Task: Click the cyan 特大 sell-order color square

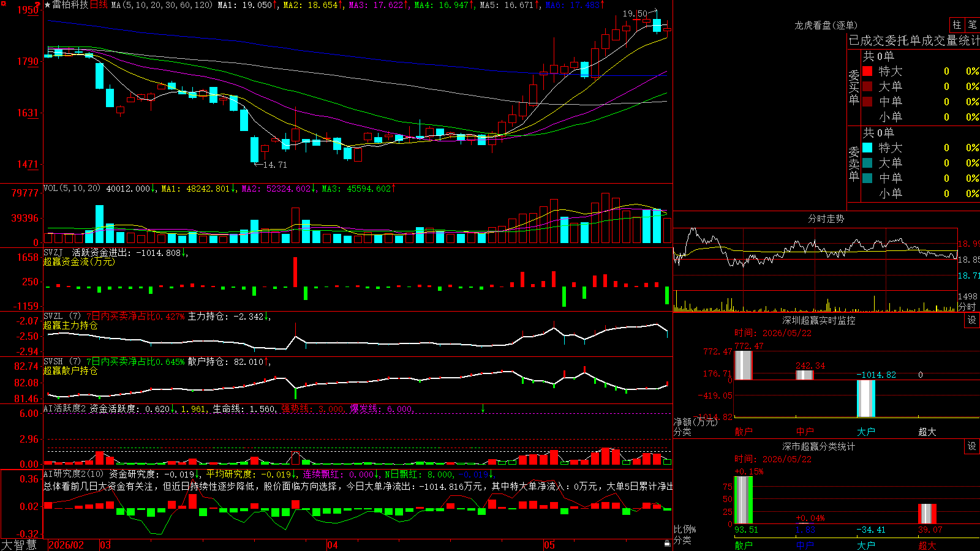Action: tap(867, 148)
